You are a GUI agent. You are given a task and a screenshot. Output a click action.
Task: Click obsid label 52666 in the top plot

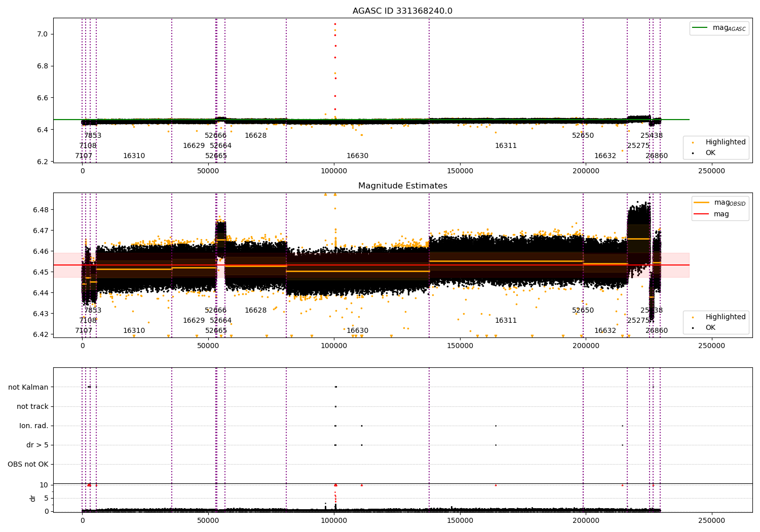(215, 136)
